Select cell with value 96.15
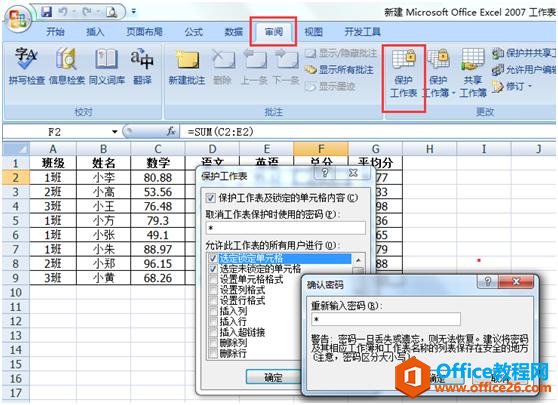The image size is (558, 405). 158,263
